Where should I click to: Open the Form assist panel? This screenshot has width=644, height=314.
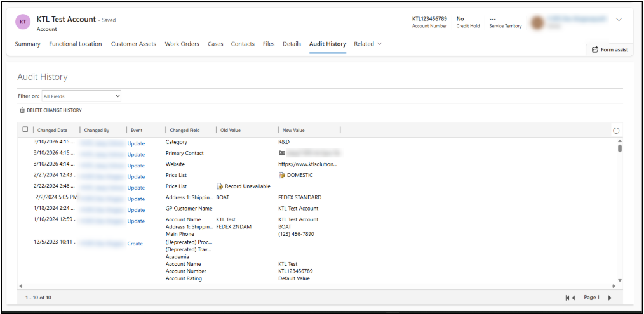point(609,49)
